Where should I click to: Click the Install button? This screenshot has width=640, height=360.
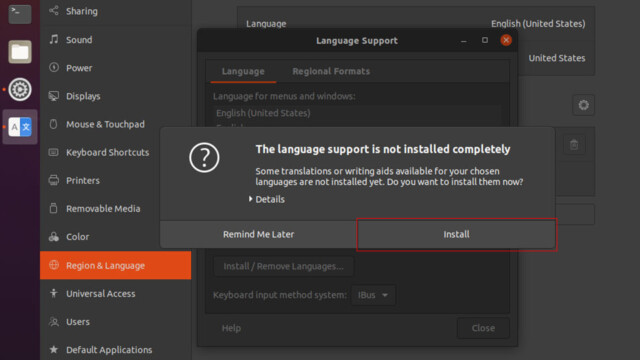click(456, 234)
